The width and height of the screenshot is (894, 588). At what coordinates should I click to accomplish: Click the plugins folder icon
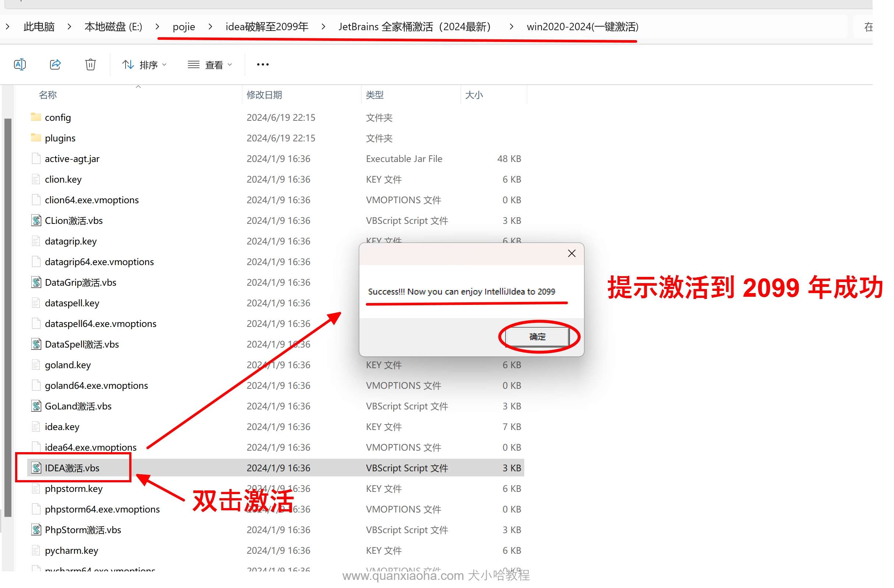(x=36, y=137)
